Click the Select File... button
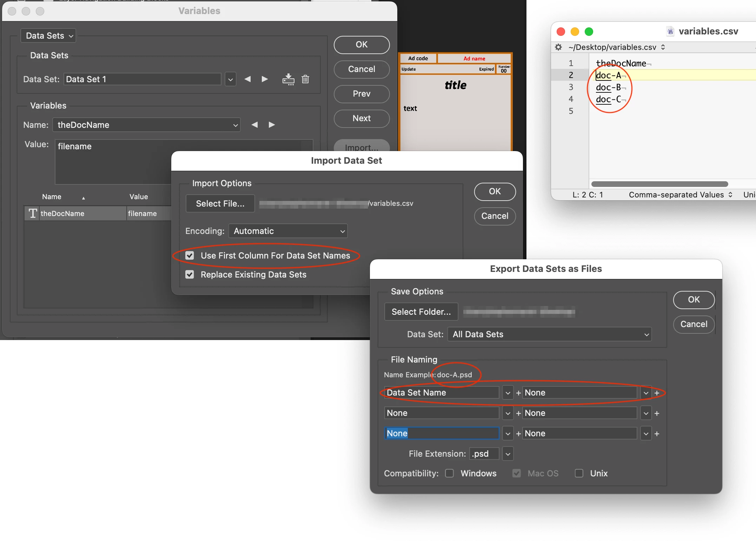Image resolution: width=756 pixels, height=541 pixels. [220, 203]
